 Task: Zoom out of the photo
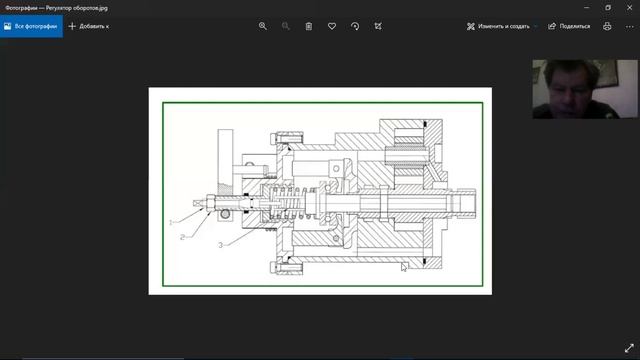point(286,26)
